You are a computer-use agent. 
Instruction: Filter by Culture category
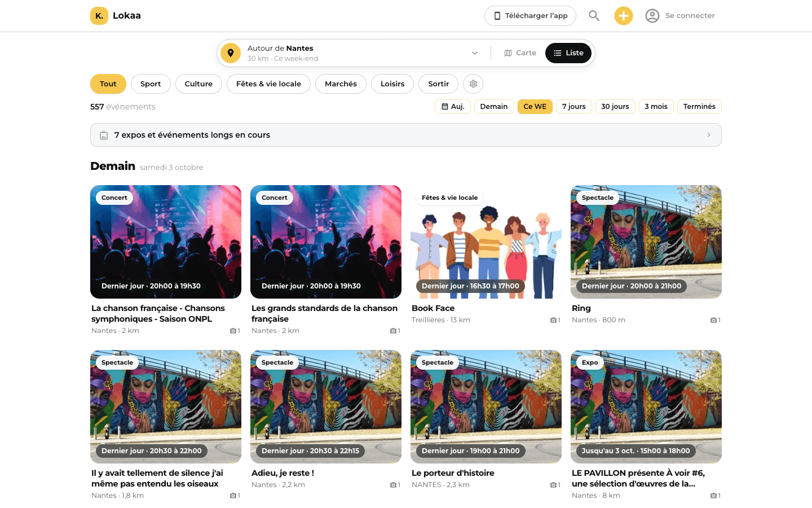coord(198,84)
